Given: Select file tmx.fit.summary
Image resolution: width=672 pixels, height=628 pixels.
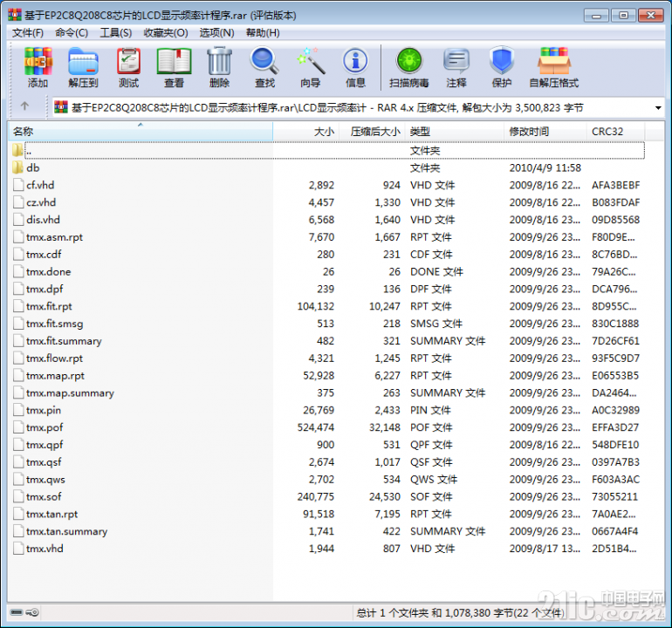Looking at the screenshot, I should pos(64,341).
